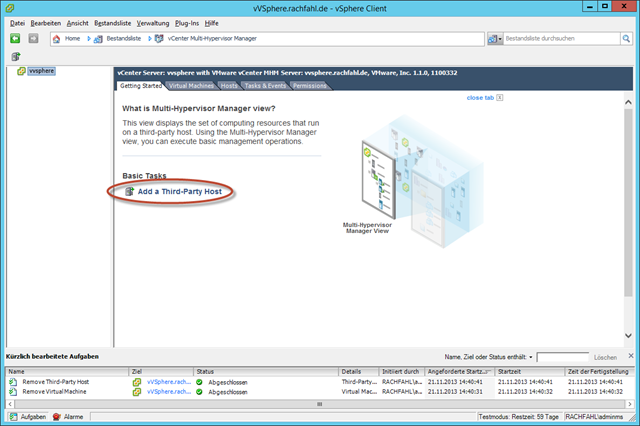
Task: Click the Home icon in the breadcrumb bar
Action: tap(57, 39)
